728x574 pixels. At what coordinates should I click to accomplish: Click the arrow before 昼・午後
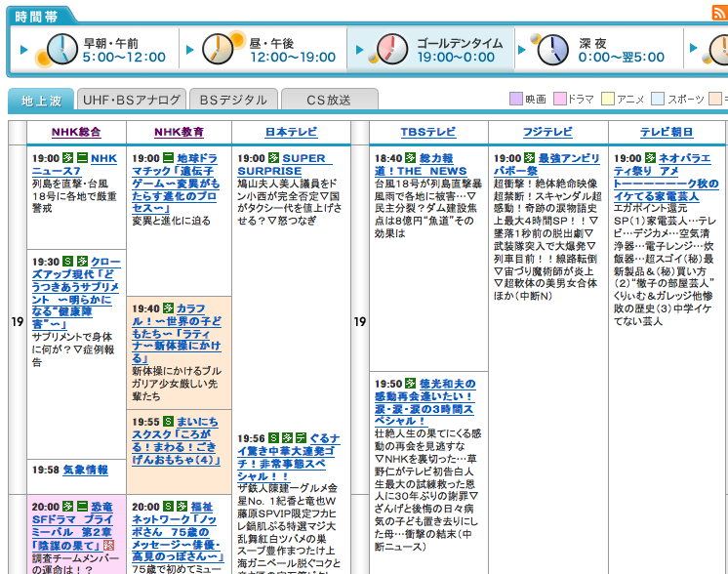[x=189, y=50]
